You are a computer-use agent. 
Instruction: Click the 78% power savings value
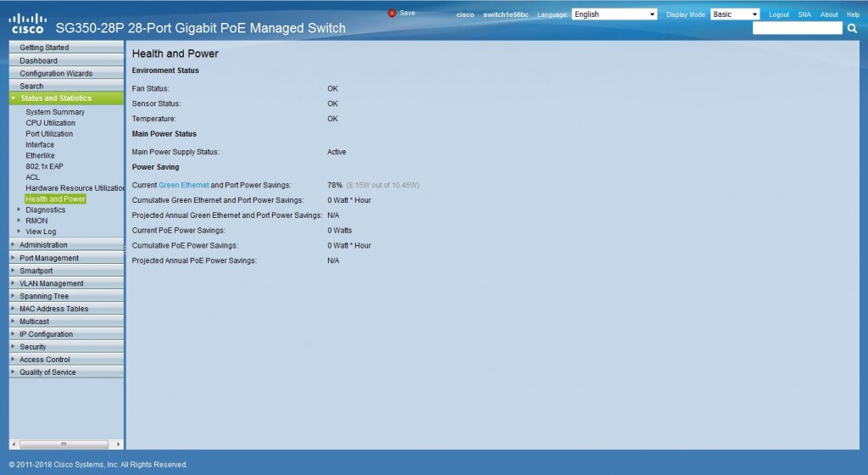coord(335,186)
